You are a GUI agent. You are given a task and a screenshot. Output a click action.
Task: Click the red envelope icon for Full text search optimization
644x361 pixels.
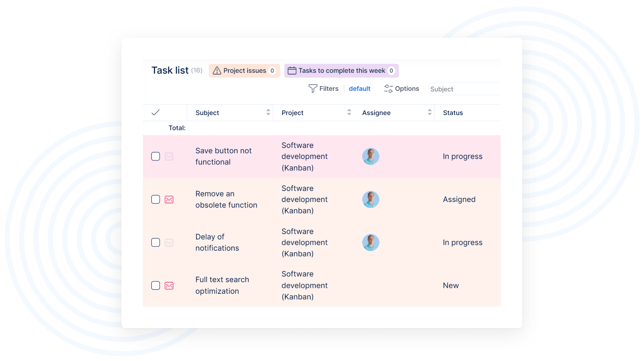(169, 286)
